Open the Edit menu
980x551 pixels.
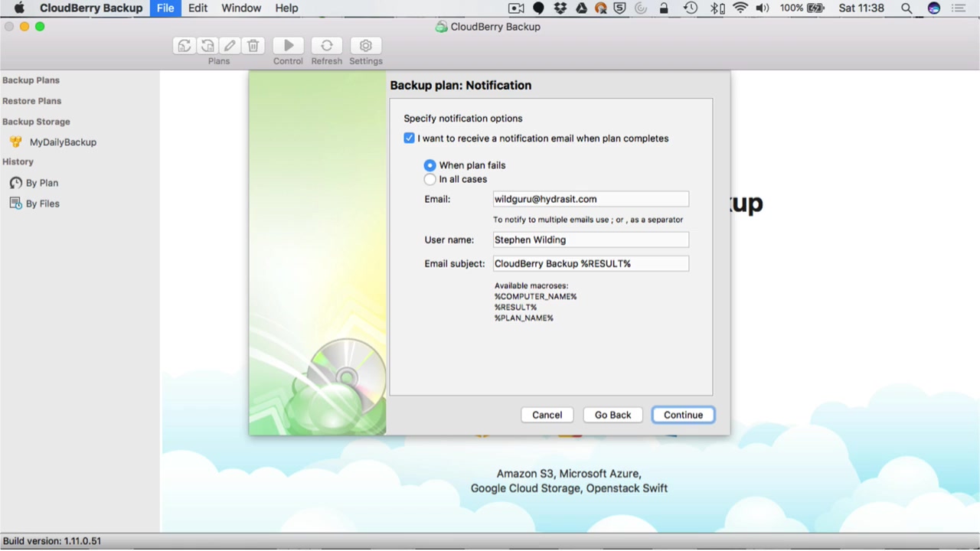(198, 8)
